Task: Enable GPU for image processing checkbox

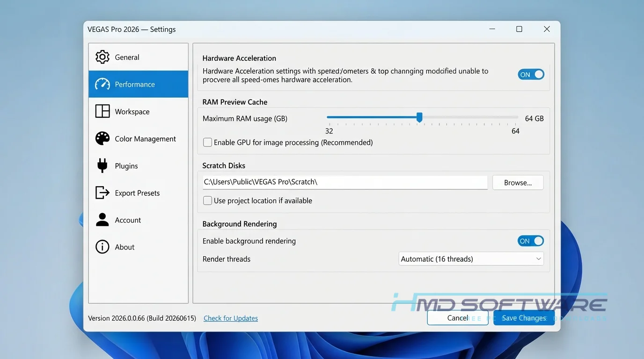Action: [x=207, y=142]
